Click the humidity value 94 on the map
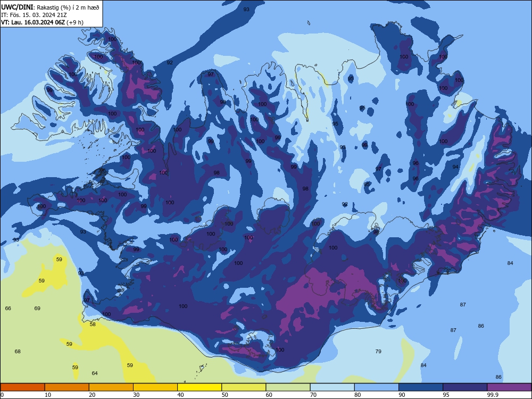Viewport: 532px width, 399px height. pos(455,167)
